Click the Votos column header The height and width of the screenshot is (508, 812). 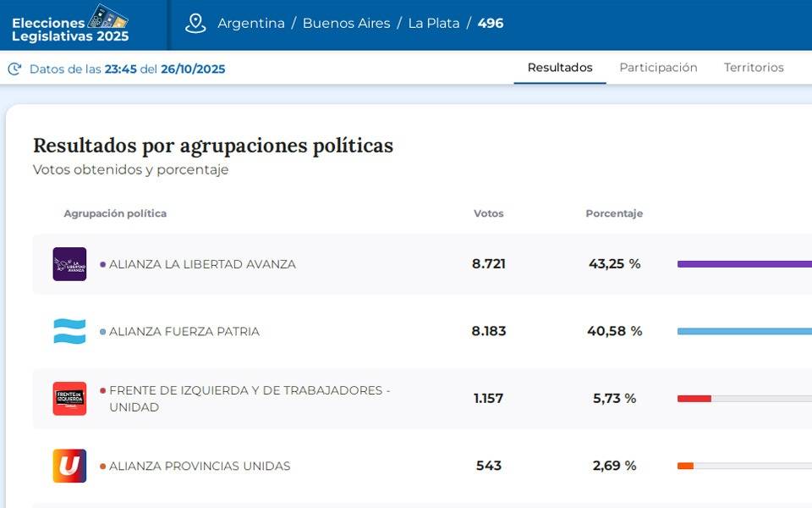488,213
